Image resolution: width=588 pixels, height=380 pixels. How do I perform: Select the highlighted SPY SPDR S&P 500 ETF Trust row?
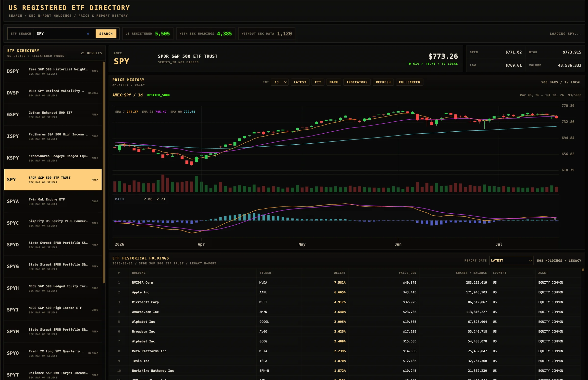pos(53,180)
